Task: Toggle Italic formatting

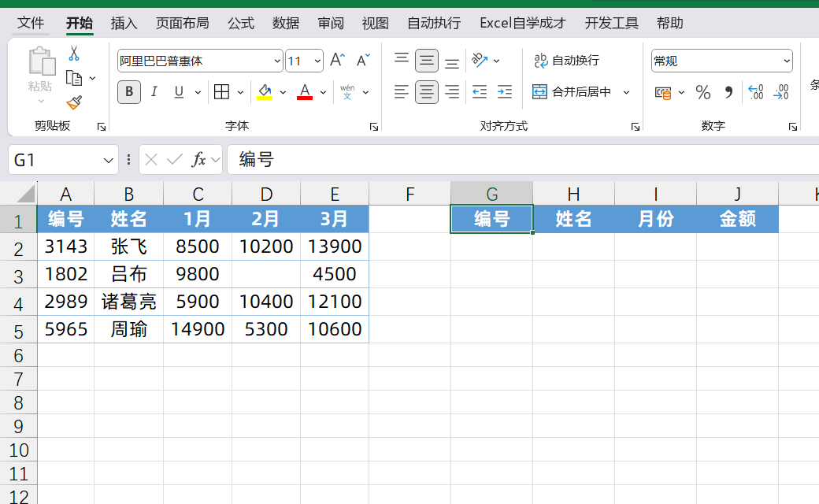Action: point(154,92)
